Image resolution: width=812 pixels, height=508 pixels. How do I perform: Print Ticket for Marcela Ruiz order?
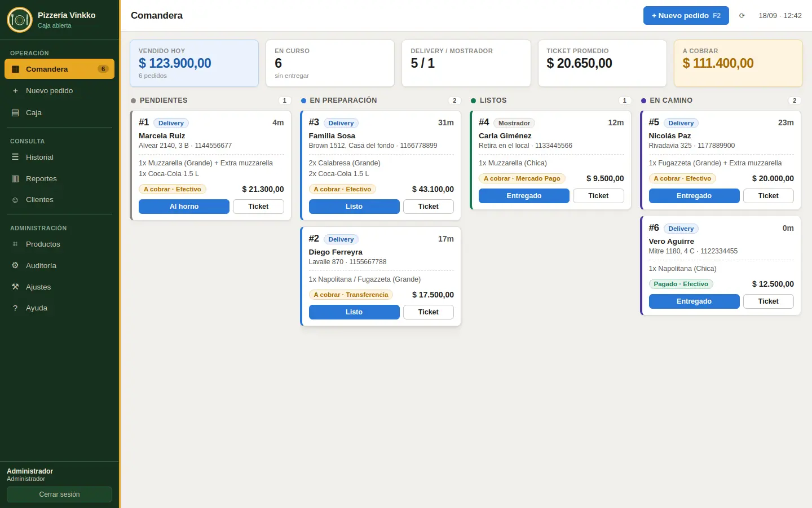pos(258,207)
